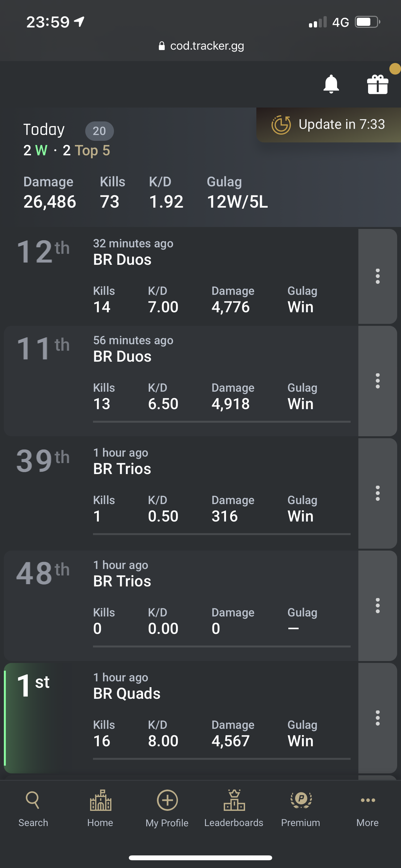
Task: Open the BR Duos match from 32 minutes ago
Action: click(181, 276)
